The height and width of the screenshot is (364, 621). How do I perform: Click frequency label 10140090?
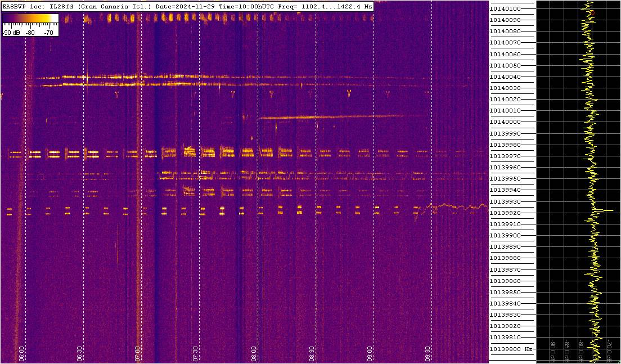coord(505,20)
